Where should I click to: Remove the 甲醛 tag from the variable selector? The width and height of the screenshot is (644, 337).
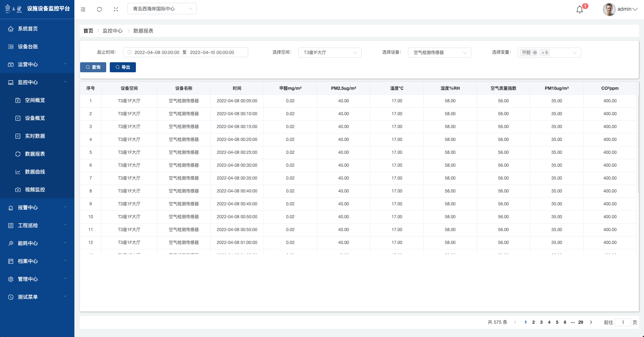535,53
